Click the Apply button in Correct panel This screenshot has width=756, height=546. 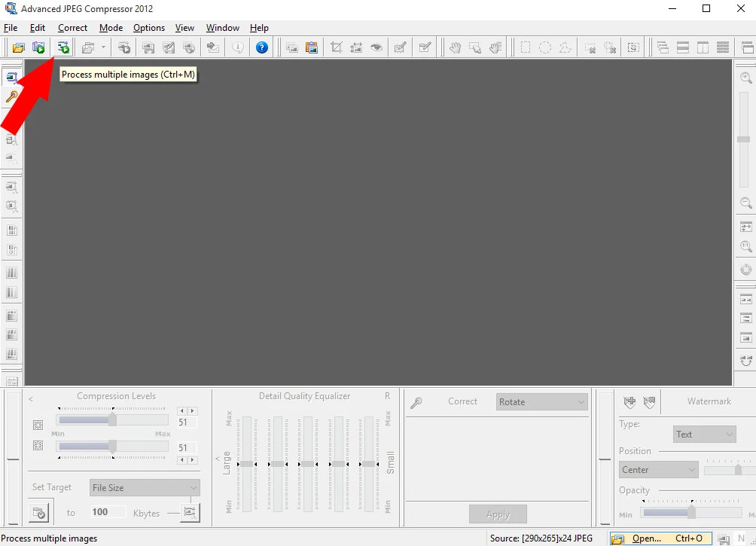click(x=498, y=514)
